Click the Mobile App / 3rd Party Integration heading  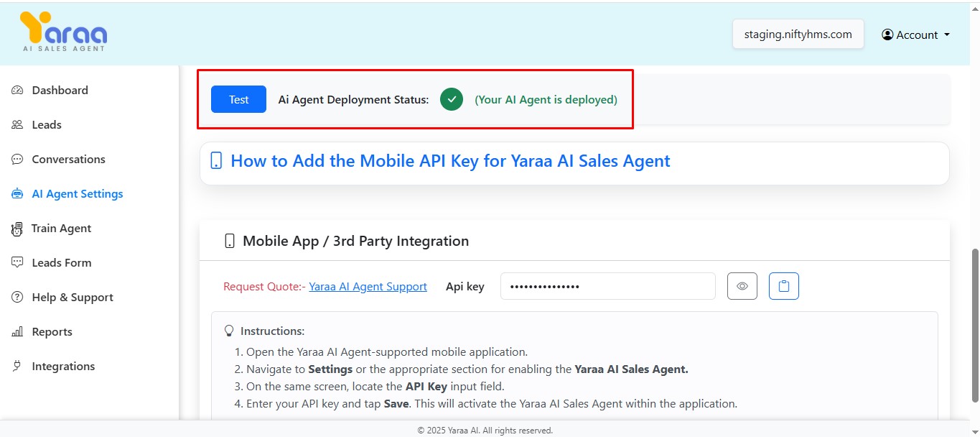tap(355, 241)
